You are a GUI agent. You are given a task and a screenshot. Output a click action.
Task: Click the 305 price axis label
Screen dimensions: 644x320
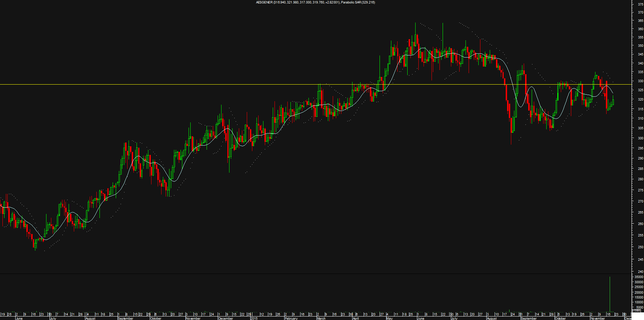pos(641,128)
